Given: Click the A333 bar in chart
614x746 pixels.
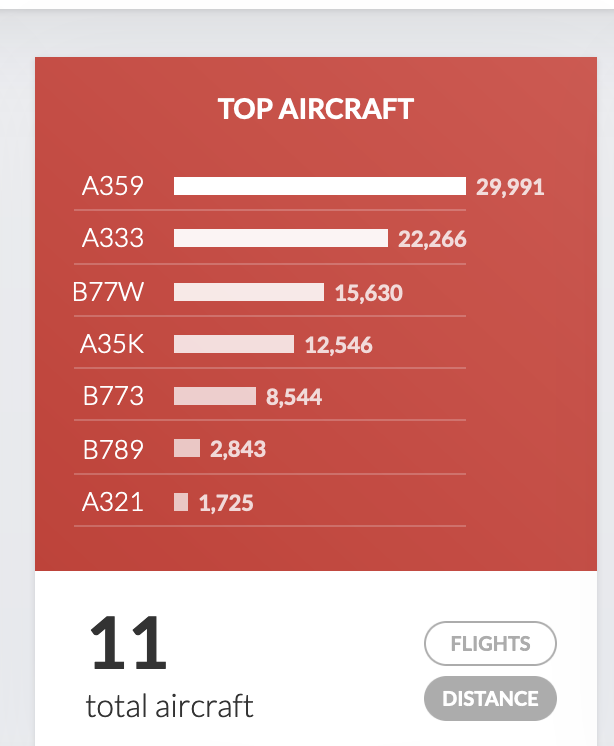Looking at the screenshot, I should [280, 238].
